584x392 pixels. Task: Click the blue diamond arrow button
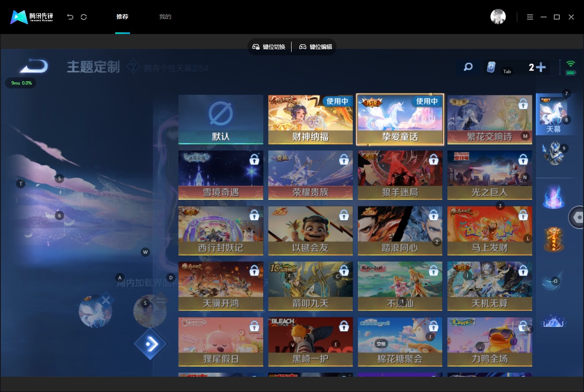click(x=150, y=344)
